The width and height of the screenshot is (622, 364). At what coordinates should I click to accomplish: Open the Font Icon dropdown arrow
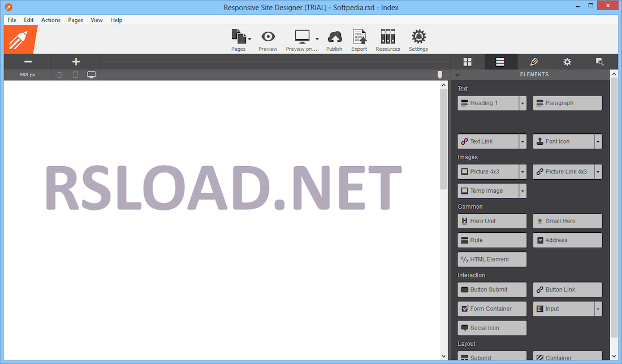598,141
